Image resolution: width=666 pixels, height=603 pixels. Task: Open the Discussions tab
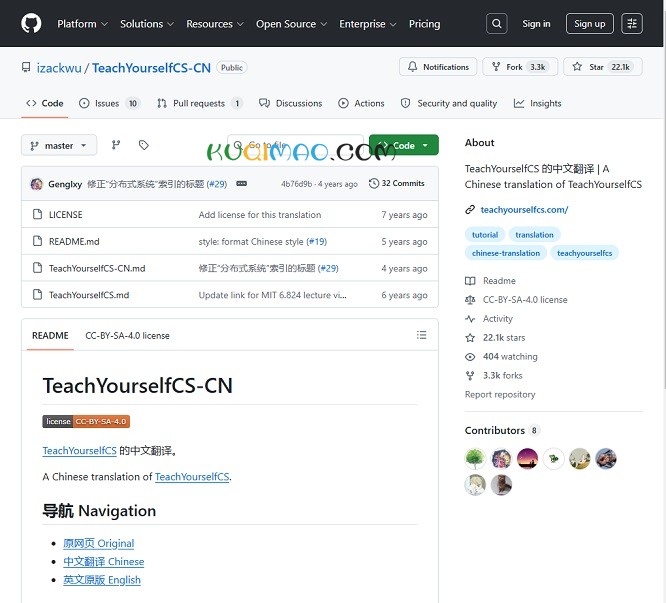[291, 103]
